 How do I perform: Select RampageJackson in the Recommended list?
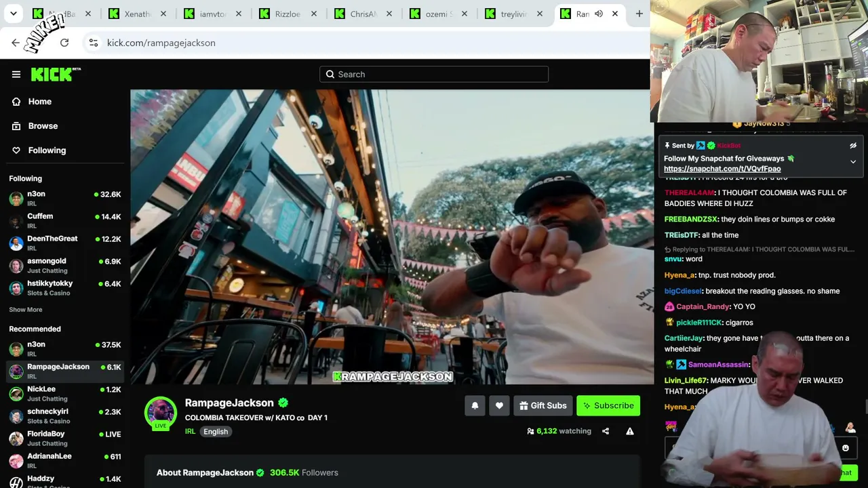click(x=65, y=371)
